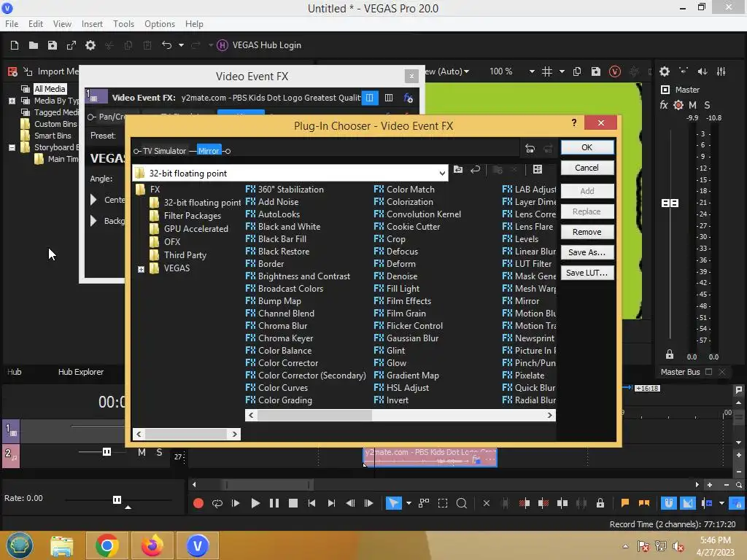Image resolution: width=747 pixels, height=560 pixels.
Task: Click the Master volume fader handle
Action: point(670,203)
